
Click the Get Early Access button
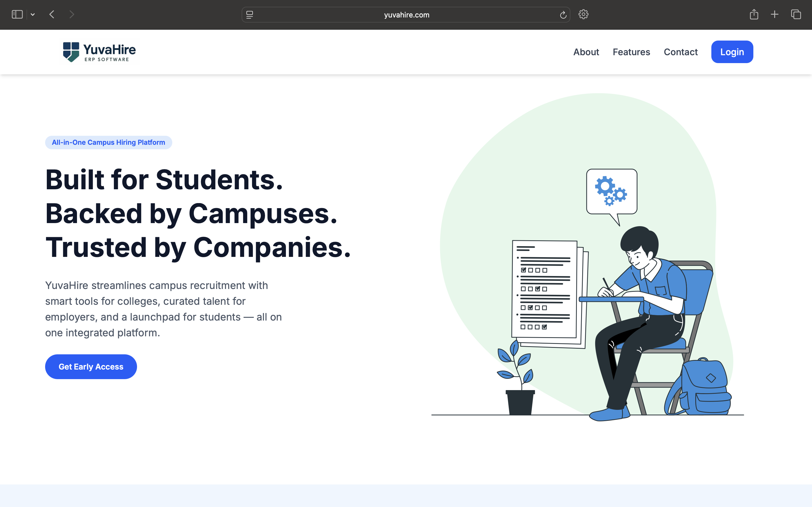click(91, 366)
